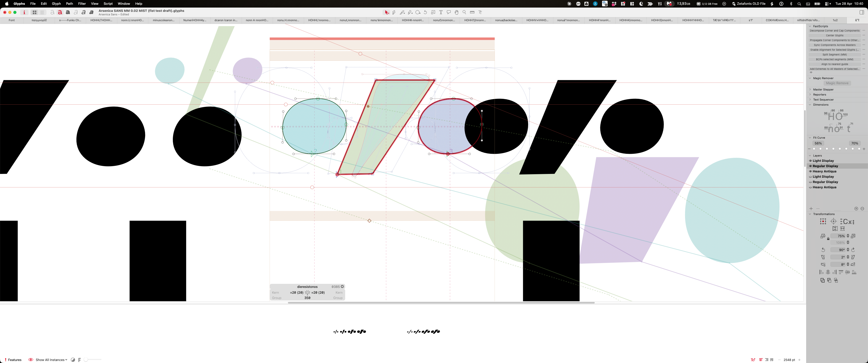Expand the Master Stepper section
This screenshot has height=363, width=868.
point(810,89)
